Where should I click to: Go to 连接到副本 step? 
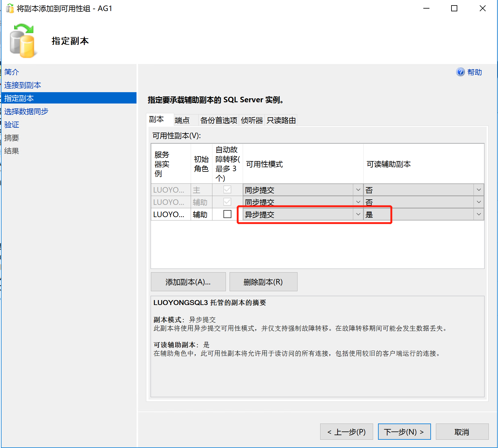pos(23,85)
